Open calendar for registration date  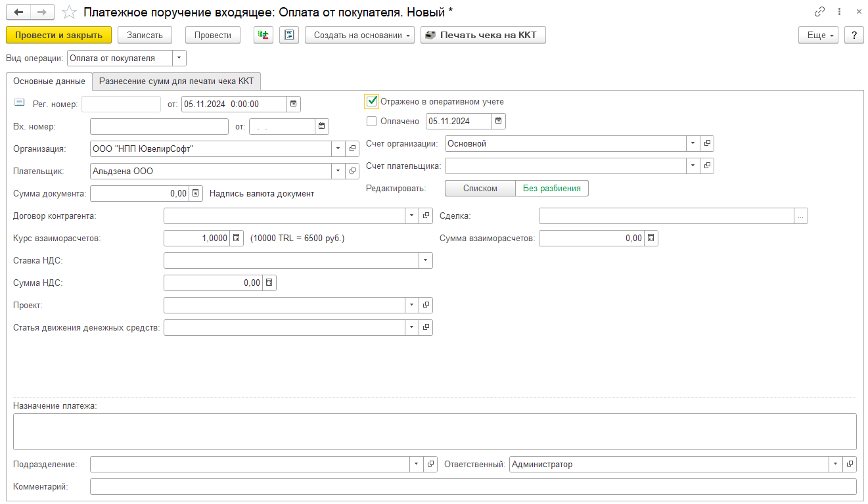(294, 104)
